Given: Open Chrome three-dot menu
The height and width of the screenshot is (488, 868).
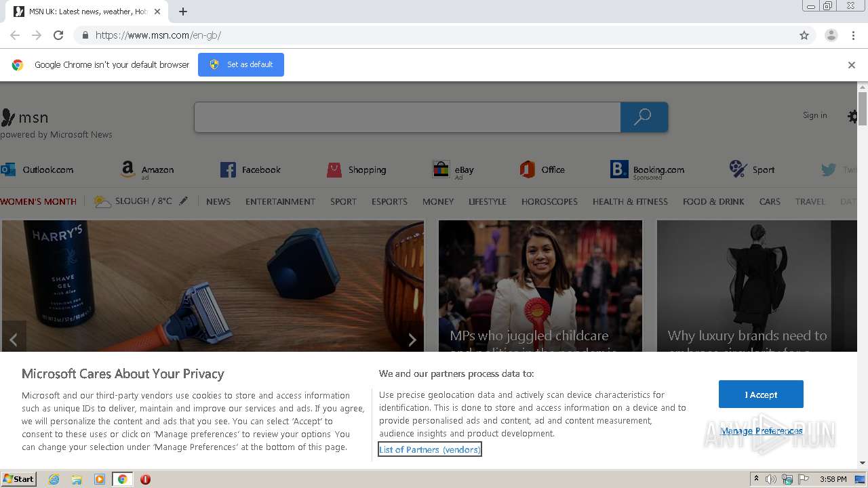Looking at the screenshot, I should coord(853,35).
